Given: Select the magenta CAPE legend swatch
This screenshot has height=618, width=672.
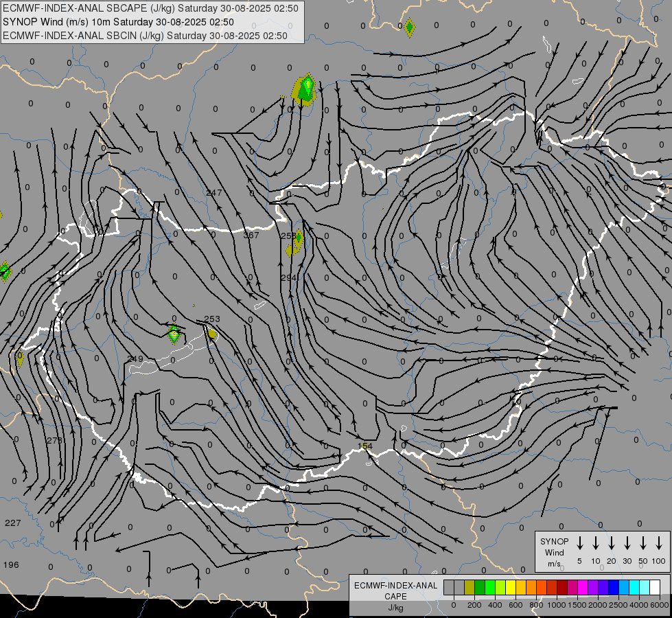Looking at the screenshot, I should [x=583, y=588].
